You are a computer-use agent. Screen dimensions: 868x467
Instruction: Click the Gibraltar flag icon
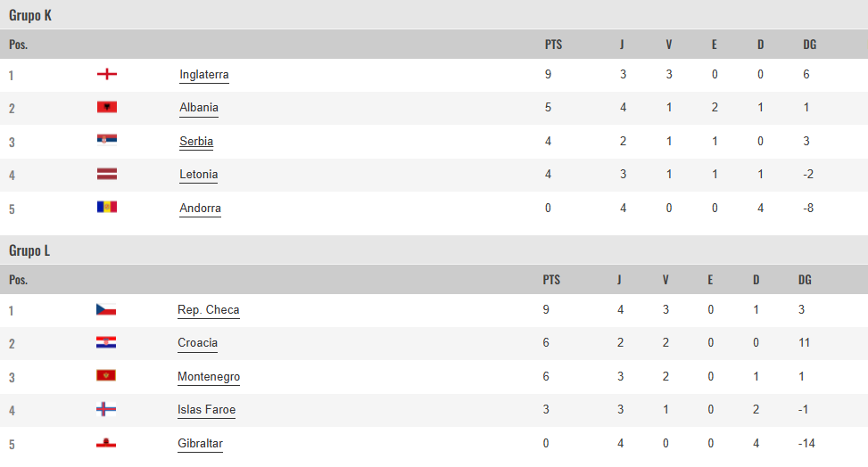106,443
